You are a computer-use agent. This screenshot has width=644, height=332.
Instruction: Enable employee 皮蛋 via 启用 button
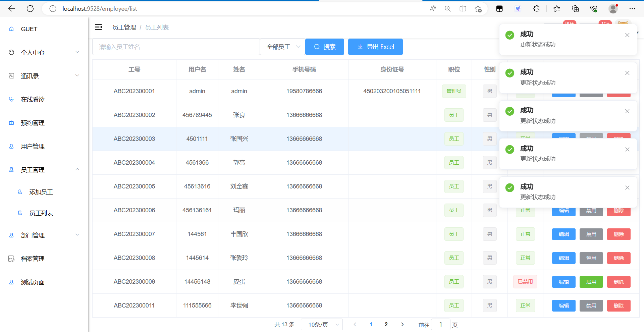(x=591, y=282)
